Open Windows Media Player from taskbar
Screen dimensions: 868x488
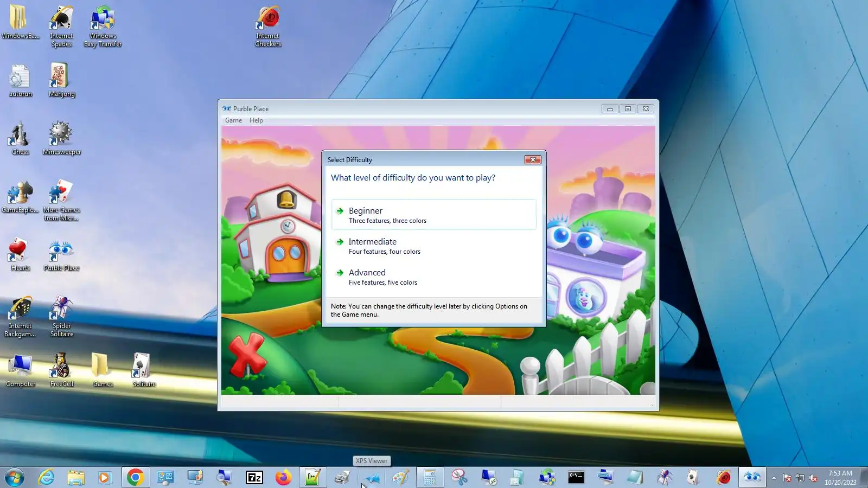104,477
